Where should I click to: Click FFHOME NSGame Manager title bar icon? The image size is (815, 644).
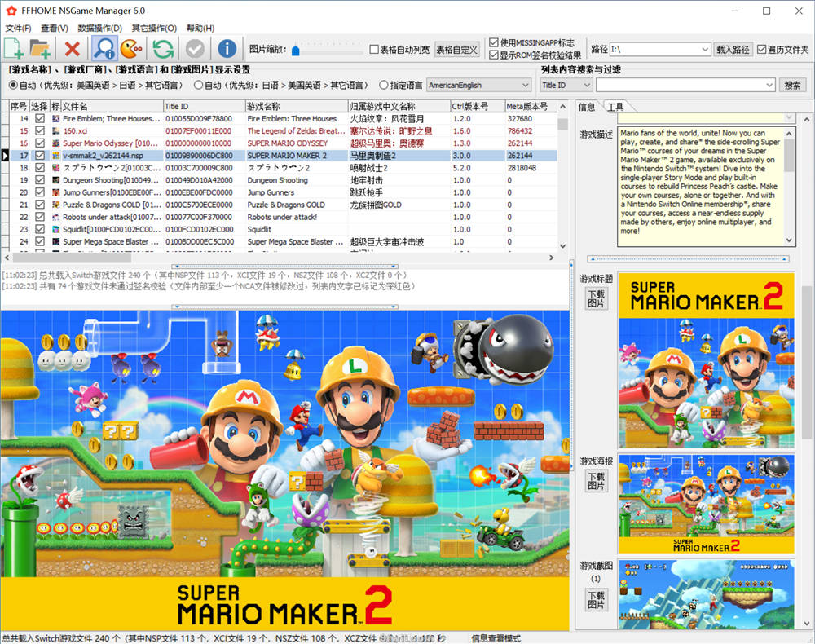pos(11,11)
